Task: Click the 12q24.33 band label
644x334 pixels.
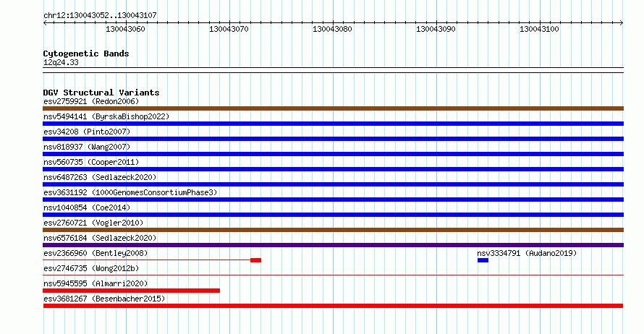Action: pyautogui.click(x=61, y=62)
